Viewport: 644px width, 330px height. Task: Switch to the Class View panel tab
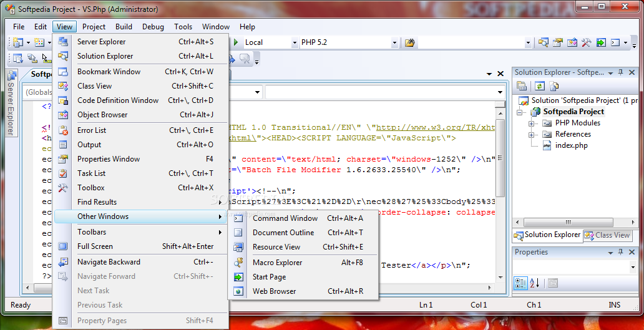[x=607, y=235]
